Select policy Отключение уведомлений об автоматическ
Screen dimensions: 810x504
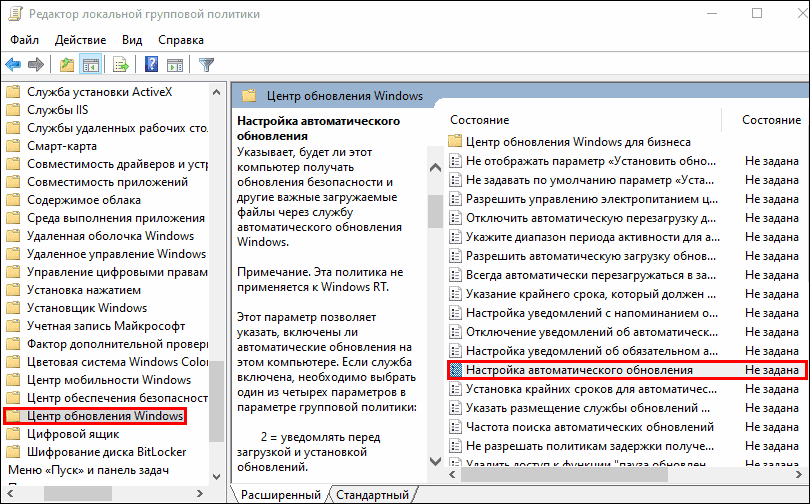591,332
